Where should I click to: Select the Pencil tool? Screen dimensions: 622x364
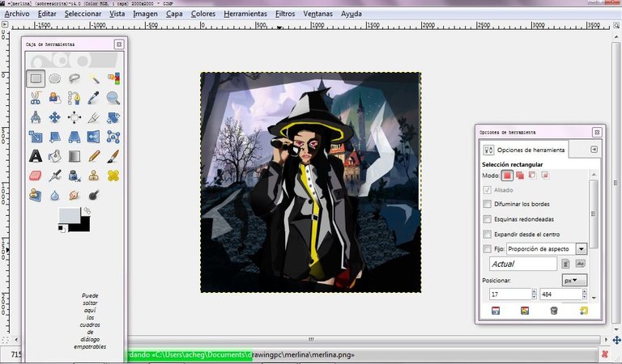94,156
